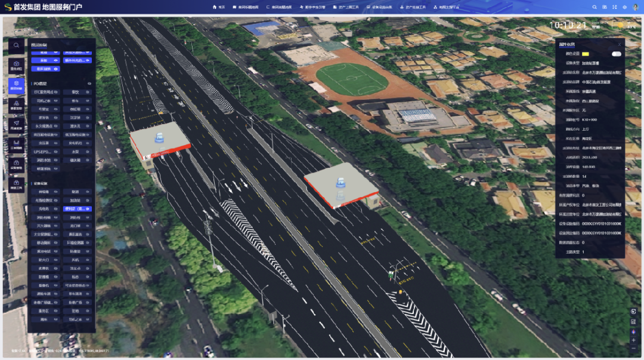The width and height of the screenshot is (644, 360).
Task: Click the map reset view icon bottom right
Action: pos(633,312)
